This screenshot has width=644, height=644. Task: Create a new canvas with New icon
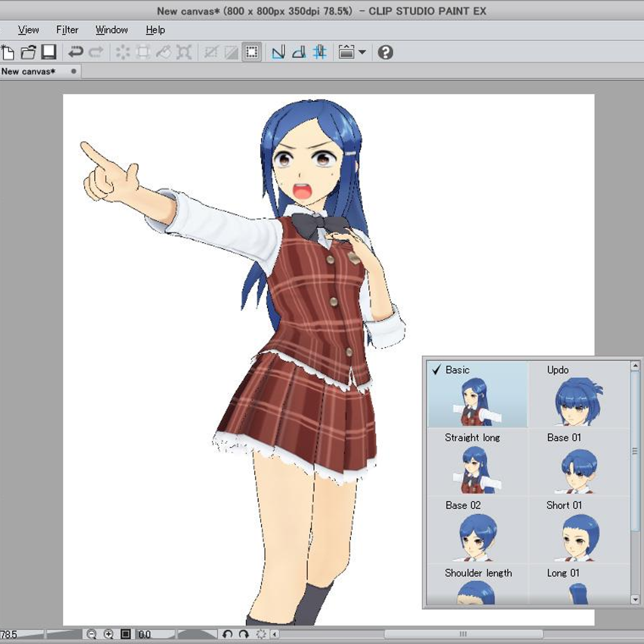pyautogui.click(x=8, y=52)
